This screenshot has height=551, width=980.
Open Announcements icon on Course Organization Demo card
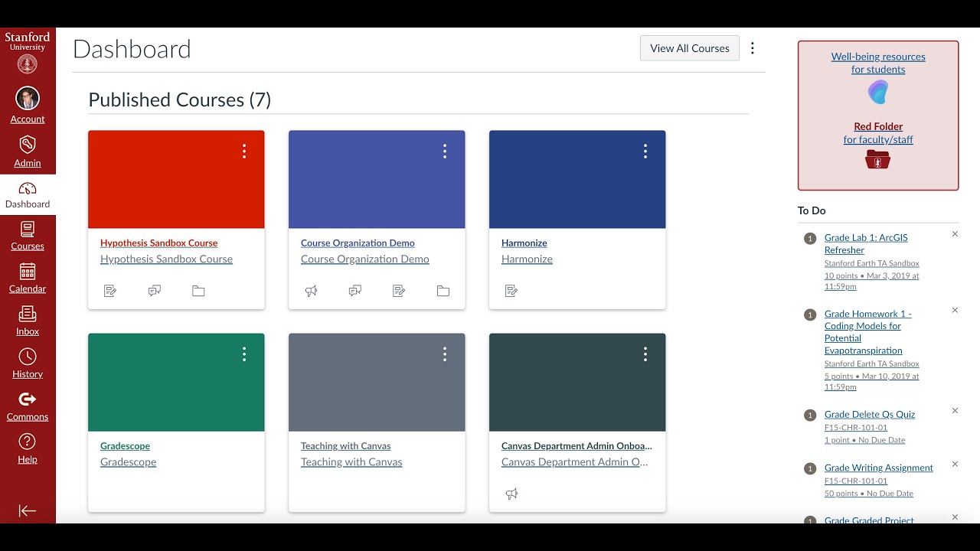coord(311,291)
